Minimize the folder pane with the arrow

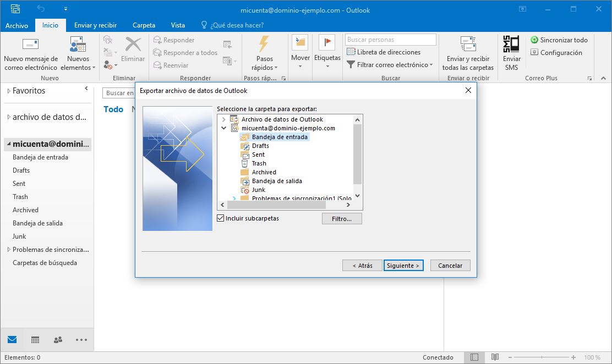(x=86, y=89)
